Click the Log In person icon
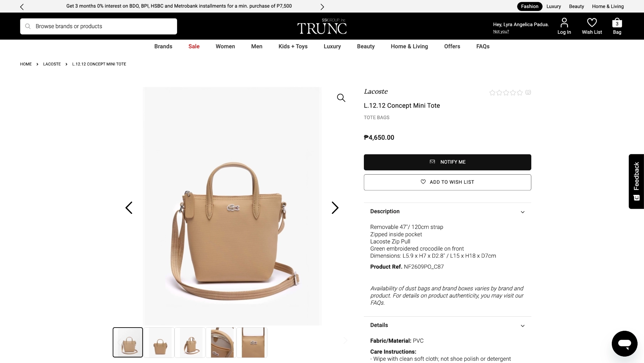Image resolution: width=644 pixels, height=363 pixels. click(564, 23)
